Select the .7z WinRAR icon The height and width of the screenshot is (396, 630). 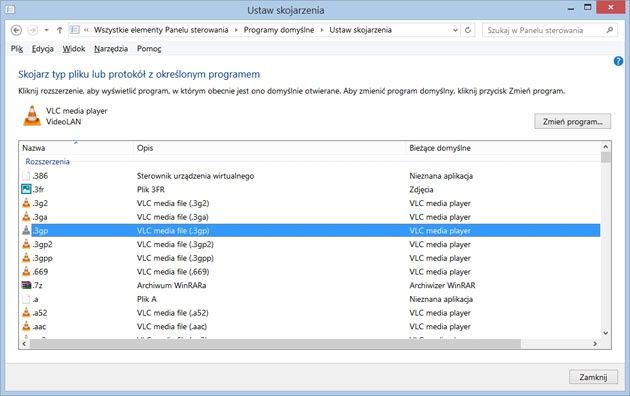26,285
